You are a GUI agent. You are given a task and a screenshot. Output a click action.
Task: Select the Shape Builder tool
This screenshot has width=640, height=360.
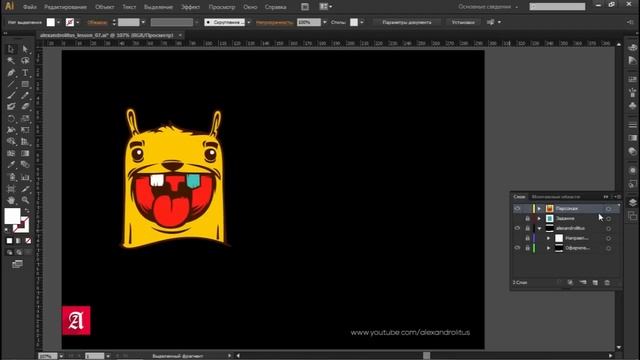(11, 142)
